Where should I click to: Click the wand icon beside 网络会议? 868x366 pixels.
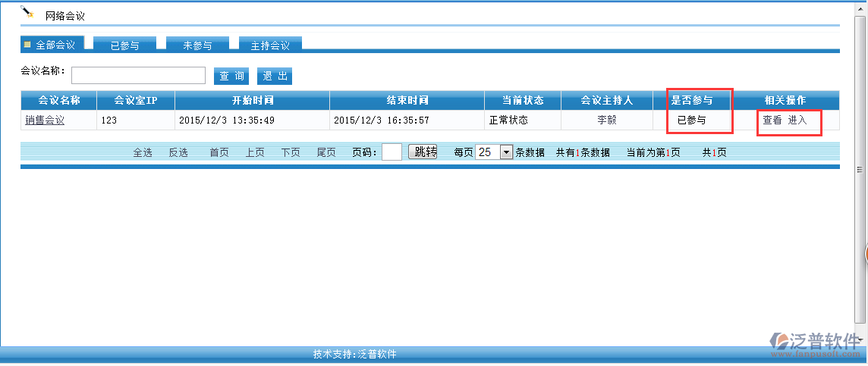pyautogui.click(x=28, y=11)
